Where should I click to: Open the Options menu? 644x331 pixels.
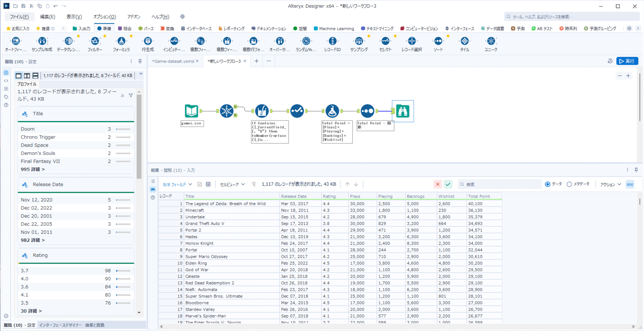tap(104, 17)
